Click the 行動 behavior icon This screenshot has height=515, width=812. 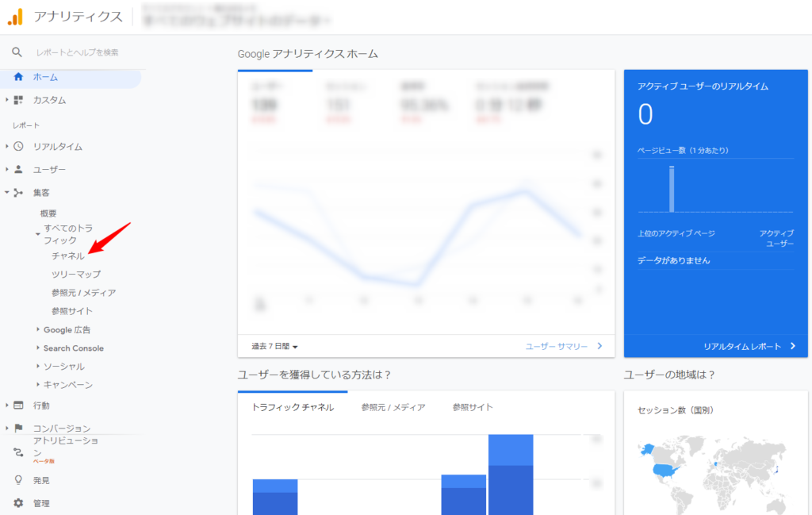click(x=18, y=405)
